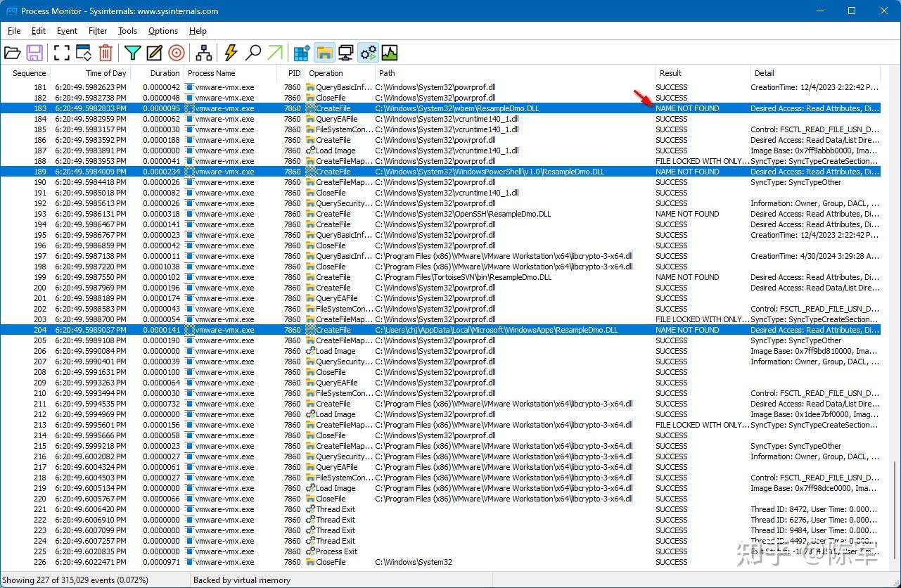This screenshot has height=588, width=901.
Task: Open a saved log file
Action: 13,52
